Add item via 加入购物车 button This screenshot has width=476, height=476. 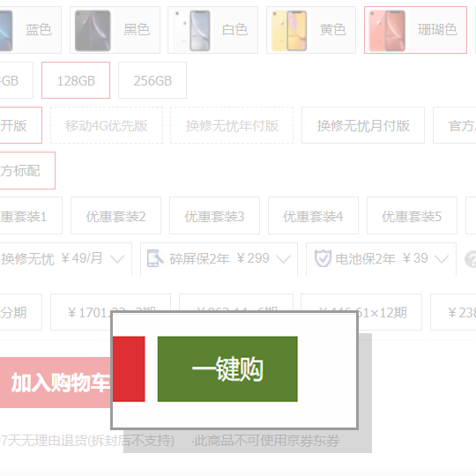pos(56,383)
